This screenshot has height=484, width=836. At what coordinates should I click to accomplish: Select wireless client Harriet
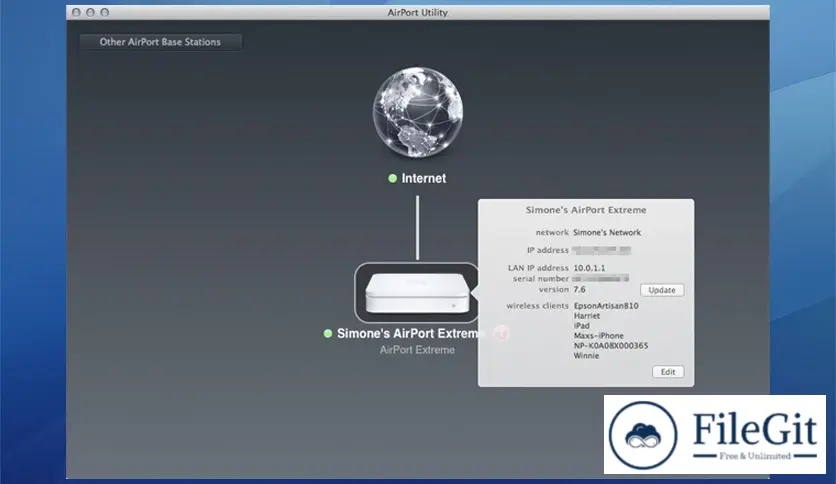[587, 316]
